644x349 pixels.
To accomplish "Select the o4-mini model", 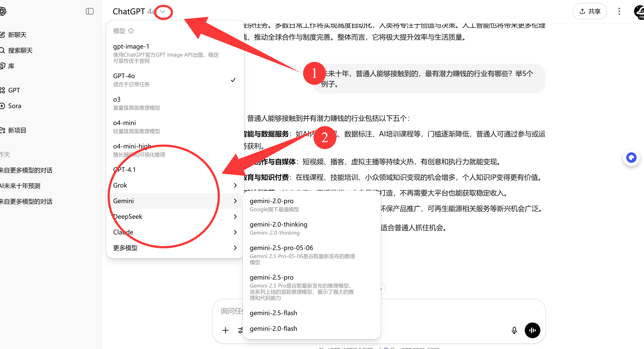I will coord(175,127).
